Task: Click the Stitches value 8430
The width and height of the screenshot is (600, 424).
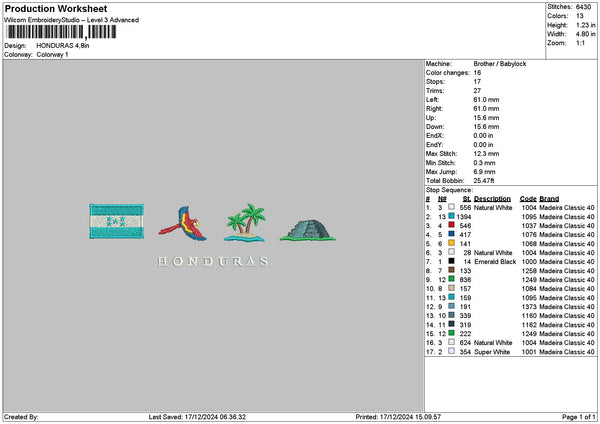Action: coord(583,7)
